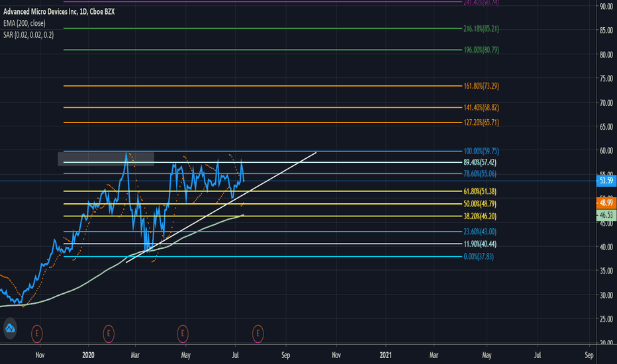Click the 2020 label on time axis
The image size is (617, 364).
[88, 355]
